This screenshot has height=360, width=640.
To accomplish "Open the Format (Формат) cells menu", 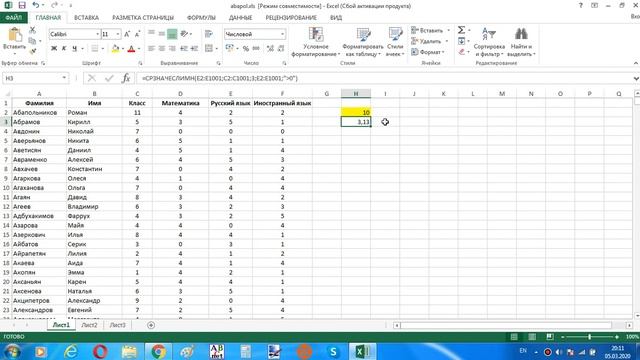I will [428, 52].
